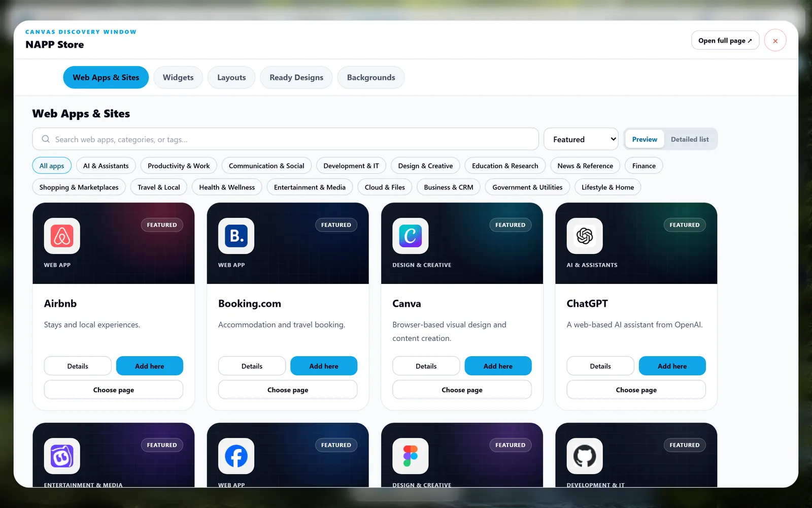Filter by Cloud & Files

pos(385,187)
